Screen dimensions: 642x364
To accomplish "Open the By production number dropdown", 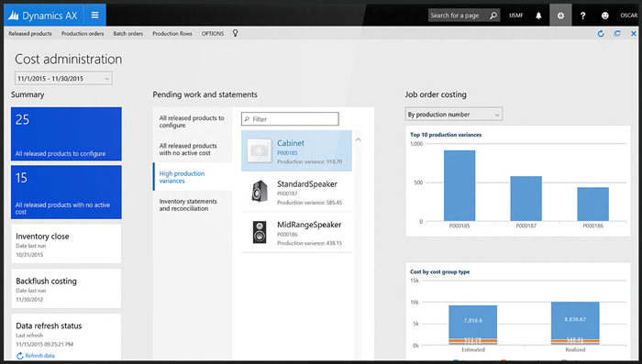I will pos(454,115).
